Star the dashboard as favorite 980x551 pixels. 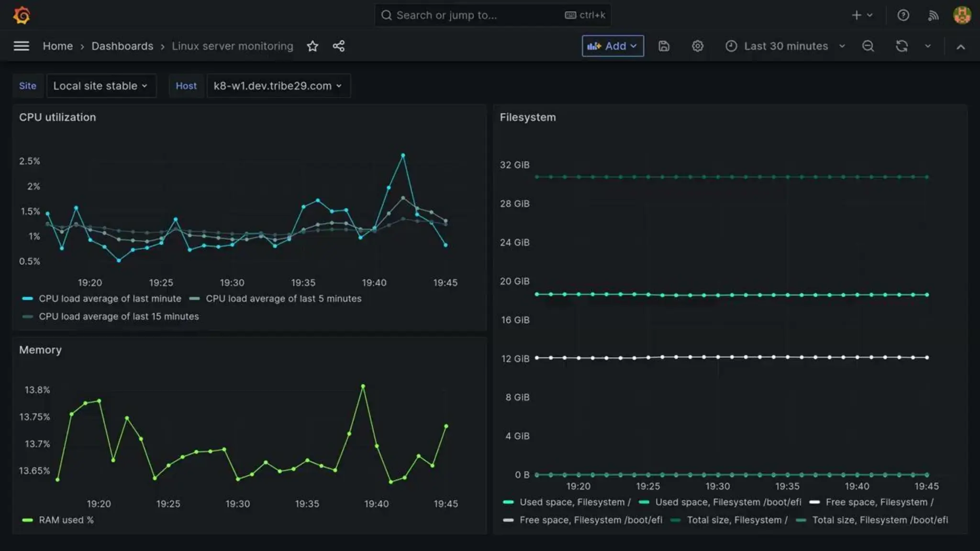312,46
